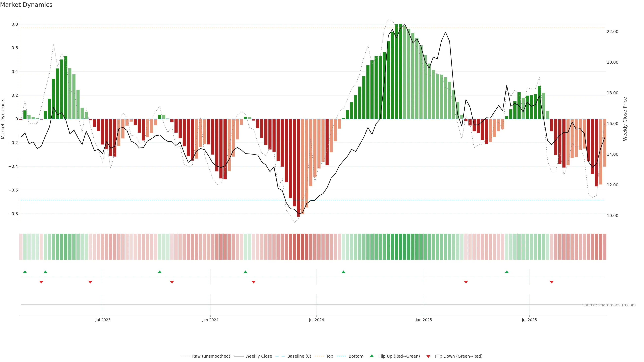Click the flip-down marker between Jan and Jul 2025

point(466,282)
